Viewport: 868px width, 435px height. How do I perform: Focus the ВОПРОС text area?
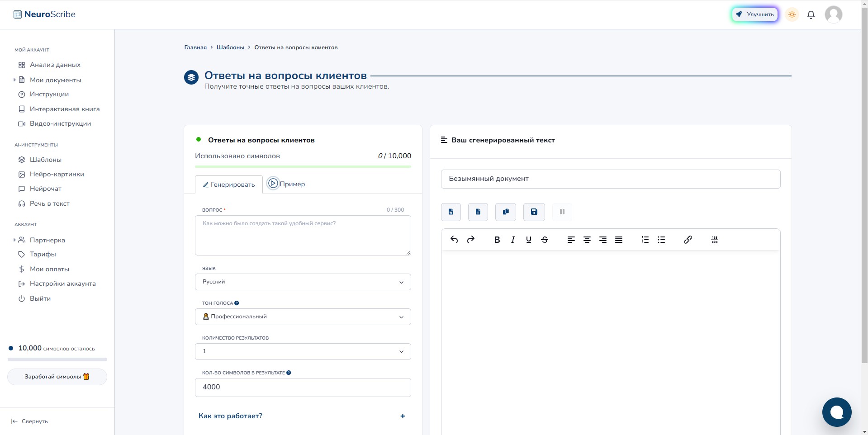coord(303,236)
